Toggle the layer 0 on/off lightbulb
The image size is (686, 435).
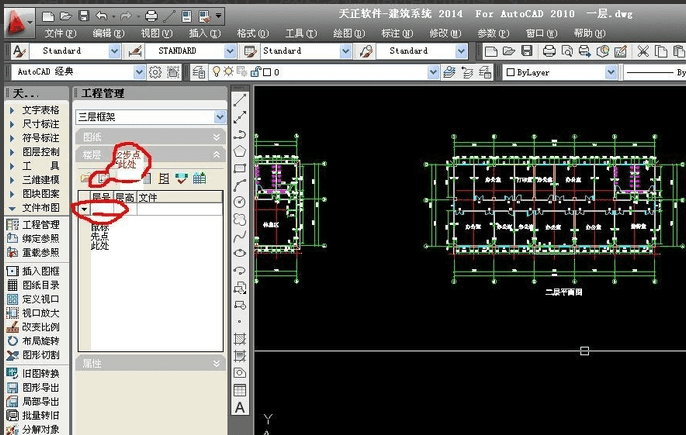pos(216,71)
